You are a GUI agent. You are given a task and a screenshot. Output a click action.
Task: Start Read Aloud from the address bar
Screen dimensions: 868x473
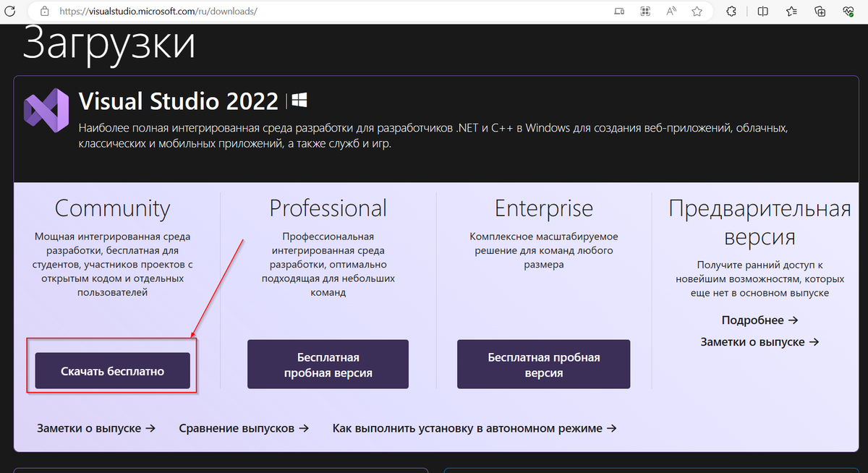(671, 12)
